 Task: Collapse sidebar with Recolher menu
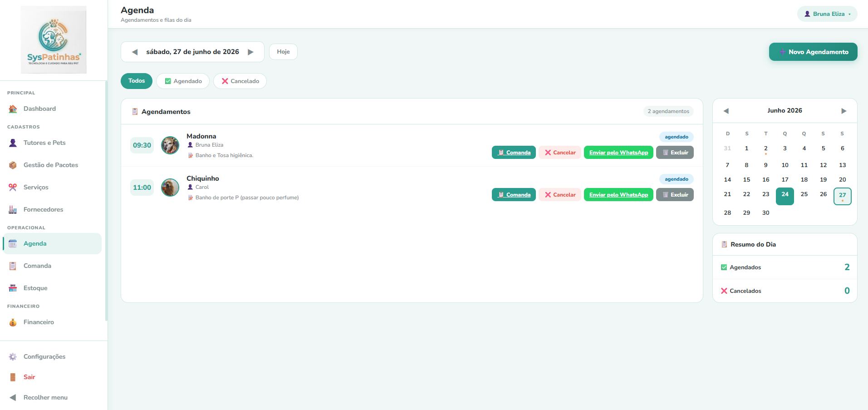pyautogui.click(x=39, y=398)
